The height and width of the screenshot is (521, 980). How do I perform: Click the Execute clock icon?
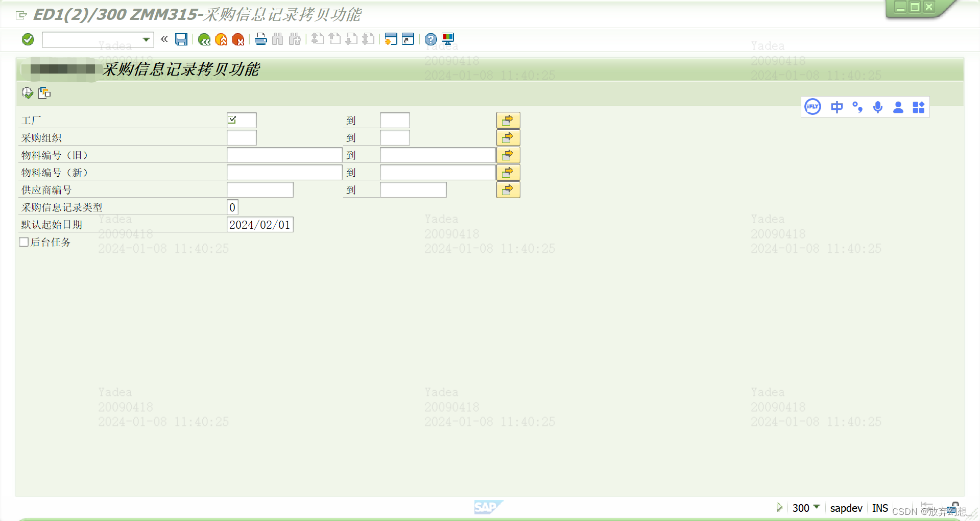click(x=28, y=92)
